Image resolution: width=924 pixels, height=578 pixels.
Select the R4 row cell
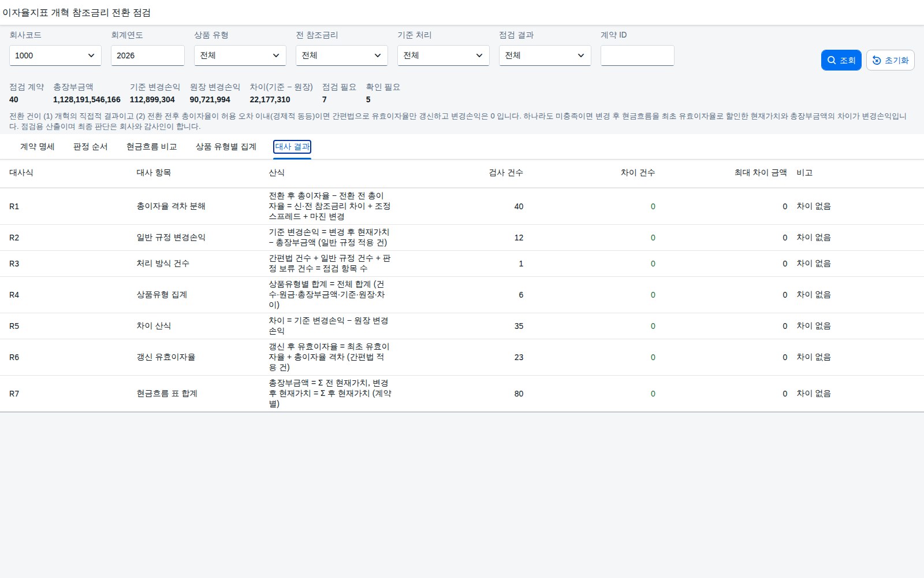(x=14, y=295)
